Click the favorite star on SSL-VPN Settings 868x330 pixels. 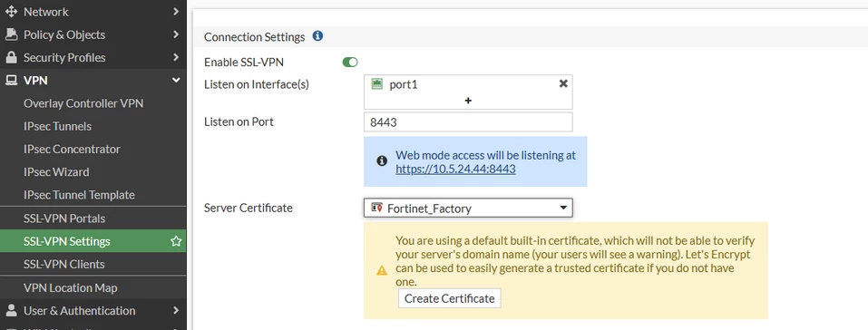coord(176,241)
